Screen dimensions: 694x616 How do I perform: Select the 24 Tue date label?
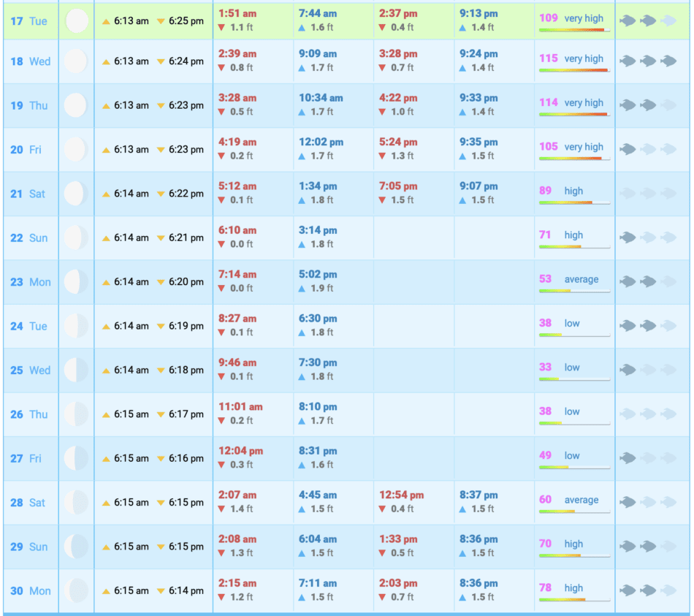point(27,326)
